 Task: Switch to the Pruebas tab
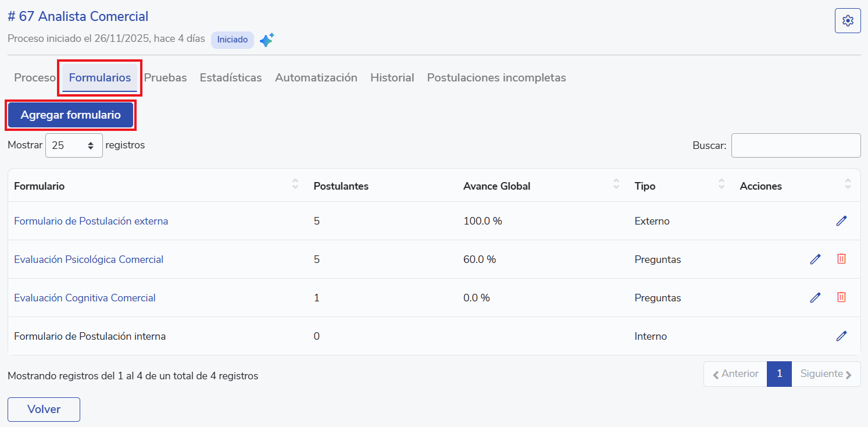pos(166,77)
